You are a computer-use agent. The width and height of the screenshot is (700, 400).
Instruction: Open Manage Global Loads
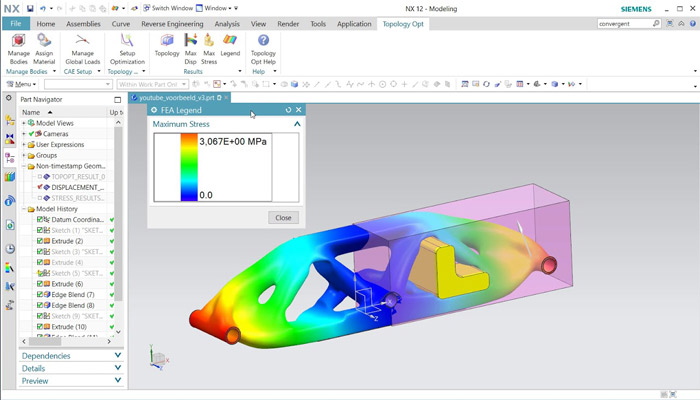tap(83, 49)
